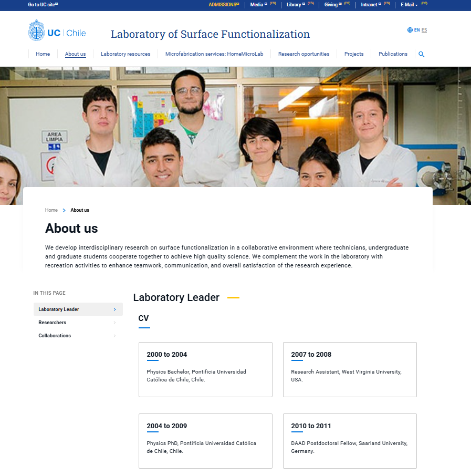Click the 'About us' page heading
This screenshot has height=476, width=471.
click(71, 229)
